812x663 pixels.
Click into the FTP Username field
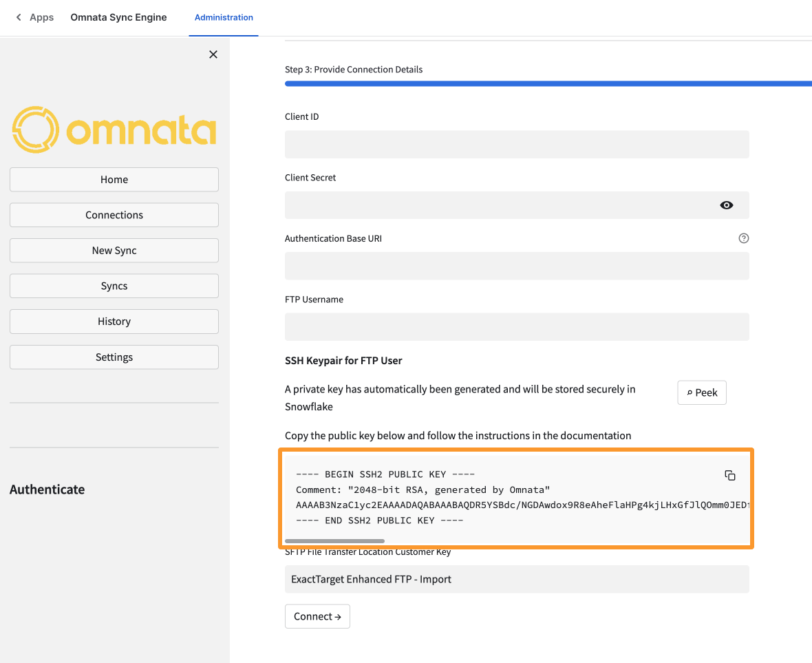(516, 327)
